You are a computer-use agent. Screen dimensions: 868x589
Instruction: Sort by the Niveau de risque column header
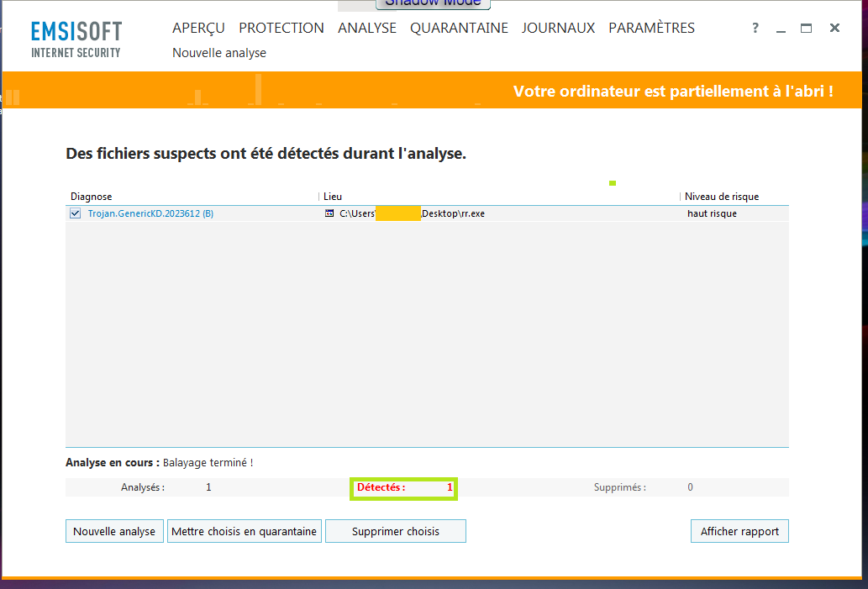tap(722, 197)
